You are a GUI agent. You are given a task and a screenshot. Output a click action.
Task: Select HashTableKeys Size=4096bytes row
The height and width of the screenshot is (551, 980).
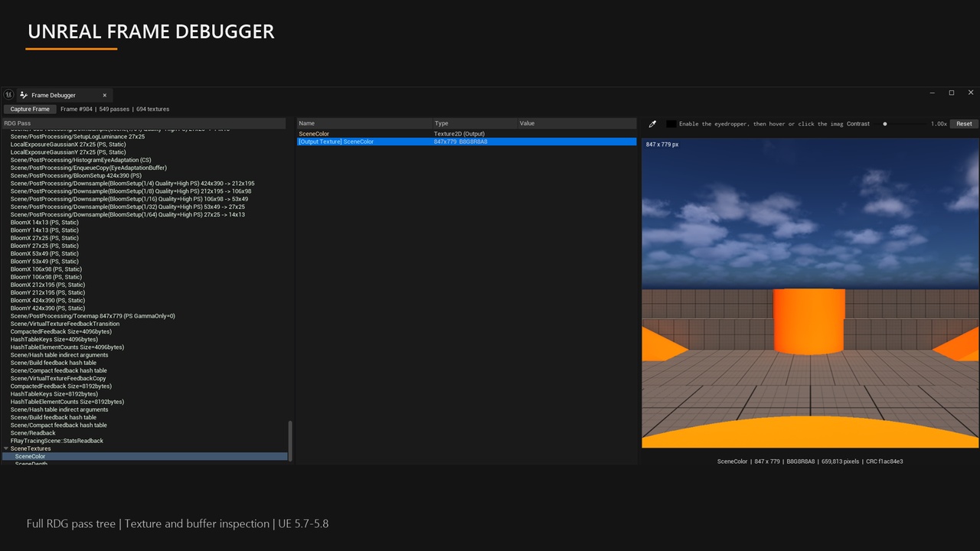[x=54, y=339]
